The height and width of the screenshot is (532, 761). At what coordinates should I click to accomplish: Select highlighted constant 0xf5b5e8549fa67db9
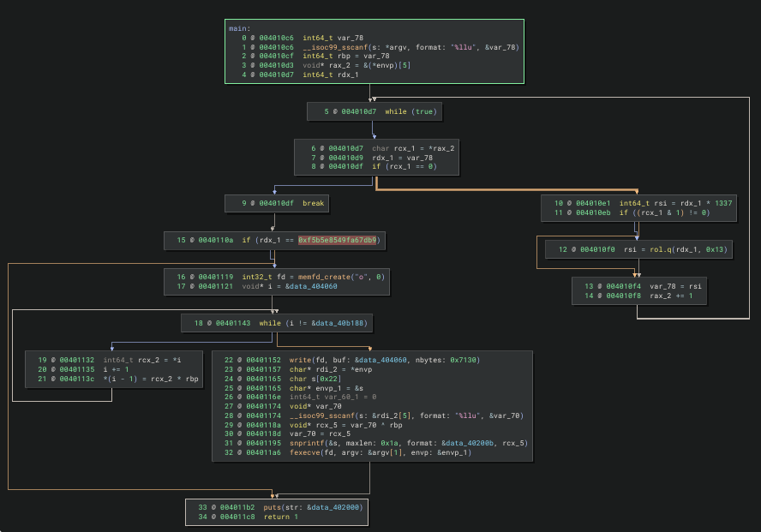tap(338, 240)
